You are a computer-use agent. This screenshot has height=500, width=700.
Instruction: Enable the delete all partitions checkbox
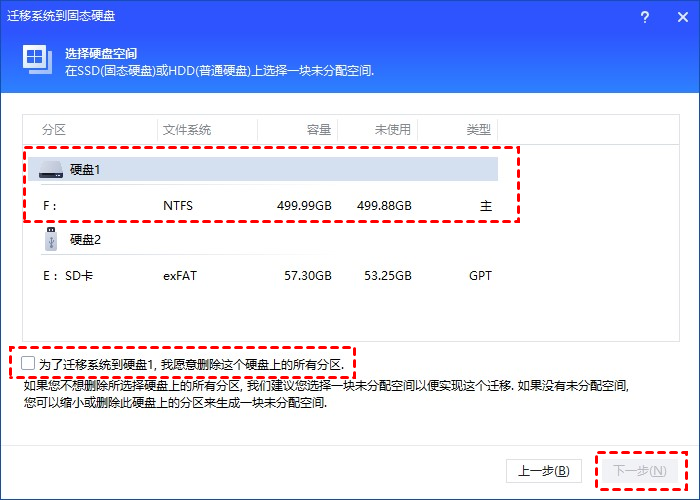(28, 363)
